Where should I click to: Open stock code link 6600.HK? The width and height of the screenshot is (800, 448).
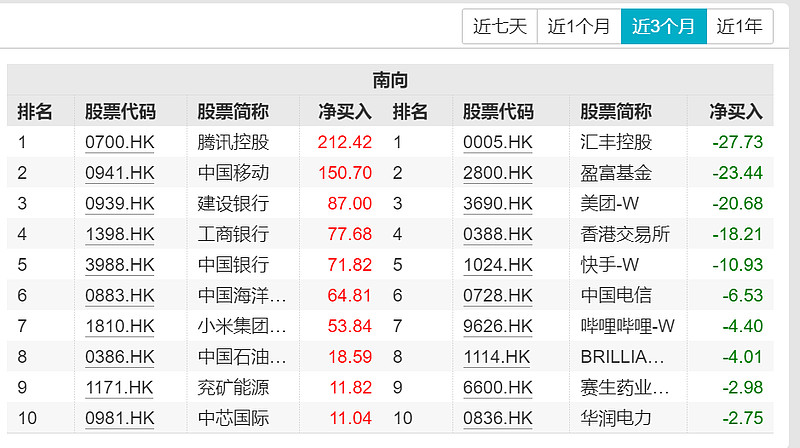(497, 387)
